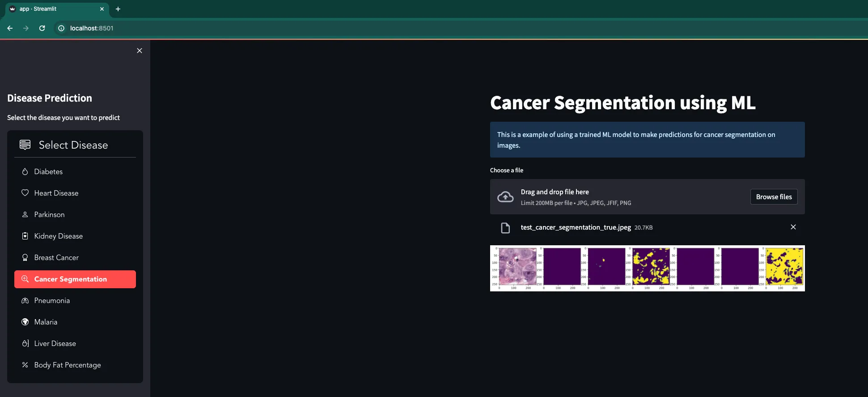Screen dimensions: 868x397
Task: Select the Liver Disease menu item
Action: tap(75, 343)
